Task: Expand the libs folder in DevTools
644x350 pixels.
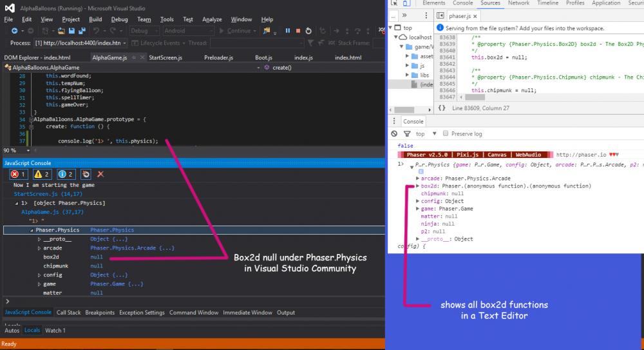Action: [408, 75]
